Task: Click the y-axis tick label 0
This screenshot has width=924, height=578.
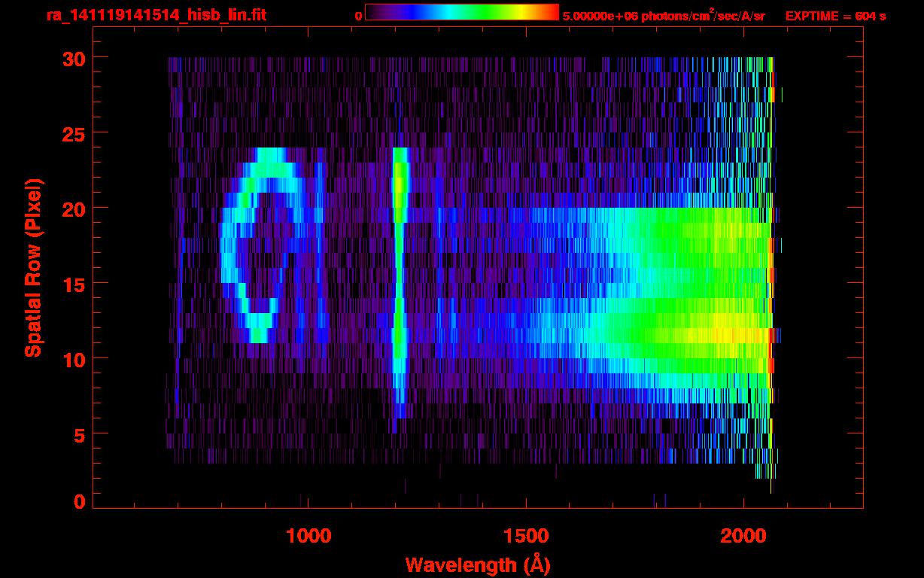Action: pyautogui.click(x=78, y=502)
